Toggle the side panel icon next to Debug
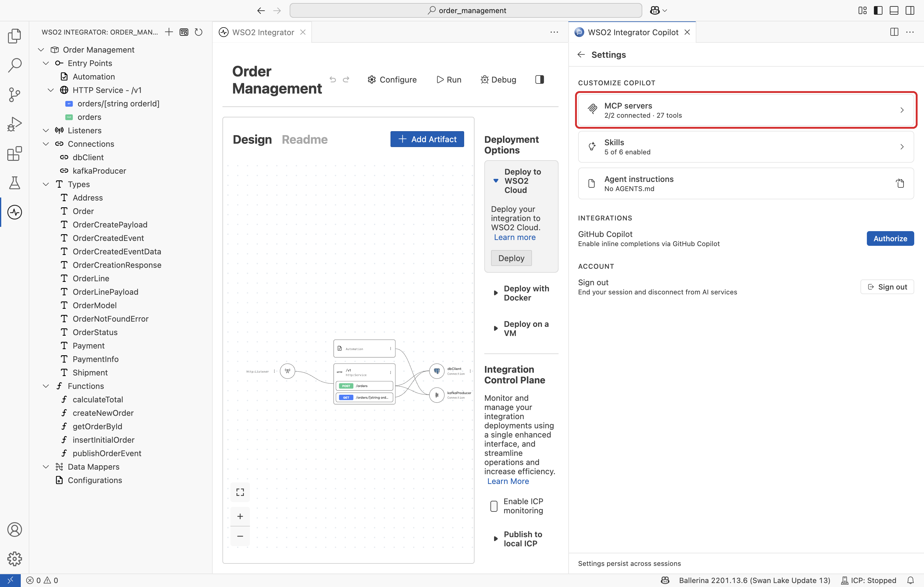The height and width of the screenshot is (587, 924). pyautogui.click(x=540, y=79)
